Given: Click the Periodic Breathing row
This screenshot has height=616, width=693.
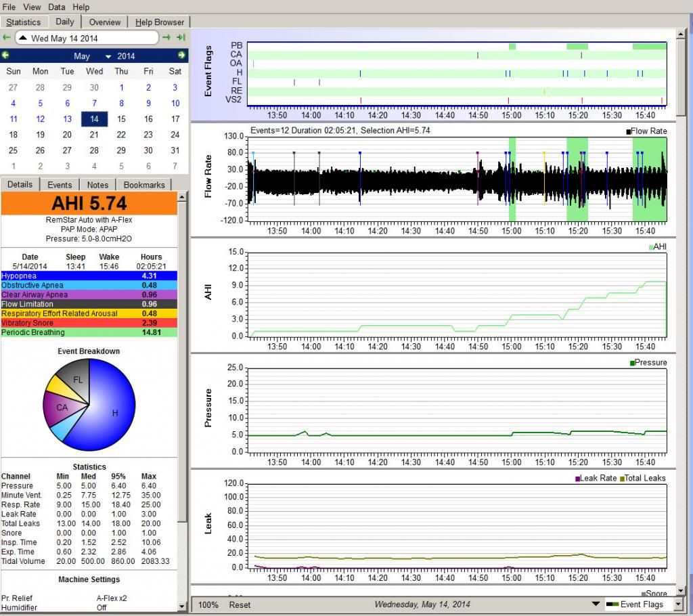Looking at the screenshot, I should click(x=89, y=332).
